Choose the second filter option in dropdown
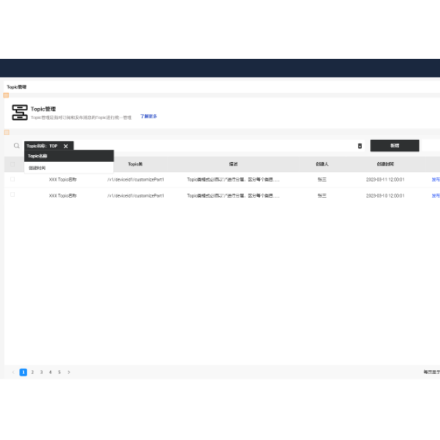The width and height of the screenshot is (440, 440). 69,168
